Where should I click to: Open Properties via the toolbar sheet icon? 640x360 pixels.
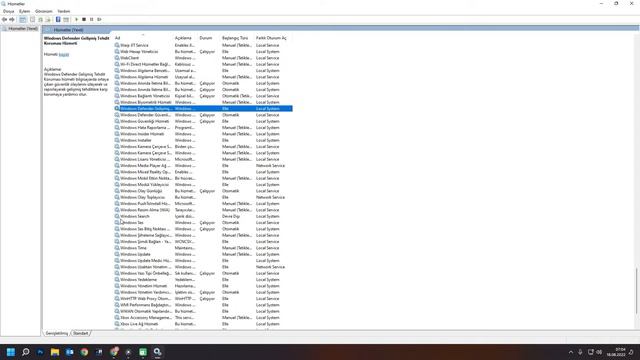tap(33, 20)
